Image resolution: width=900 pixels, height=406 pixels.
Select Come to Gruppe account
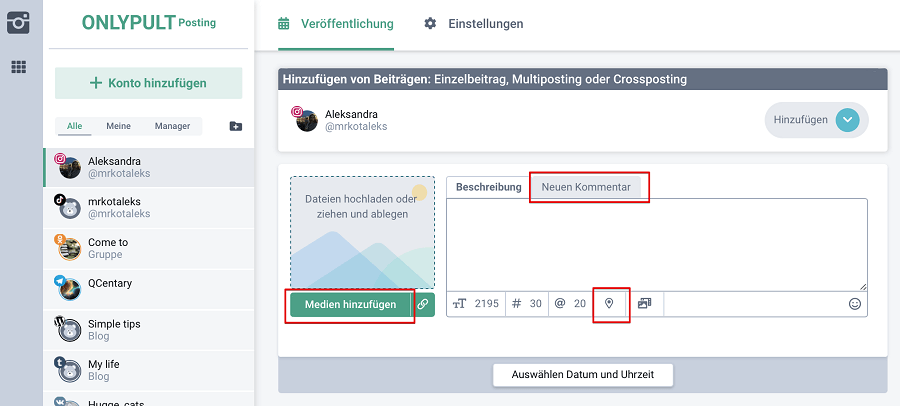point(149,248)
